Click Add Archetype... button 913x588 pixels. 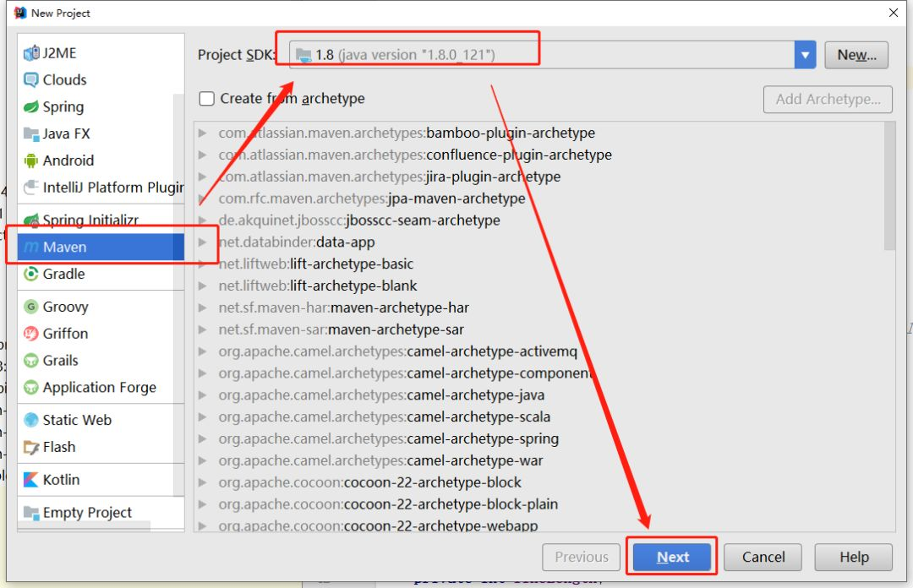click(x=828, y=99)
